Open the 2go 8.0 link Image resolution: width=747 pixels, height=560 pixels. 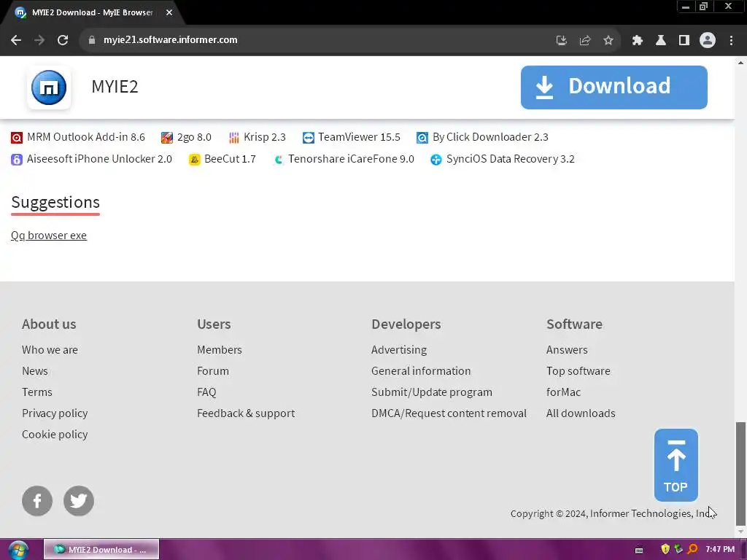(194, 137)
